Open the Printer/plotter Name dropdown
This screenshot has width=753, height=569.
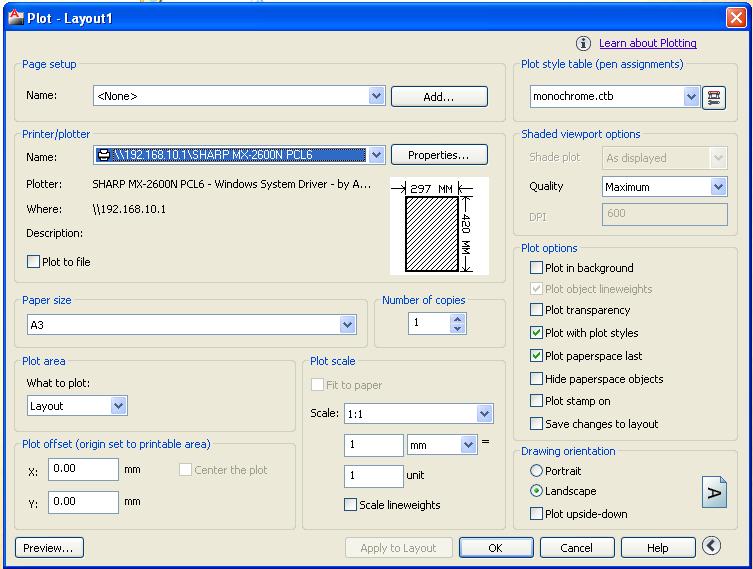click(376, 155)
